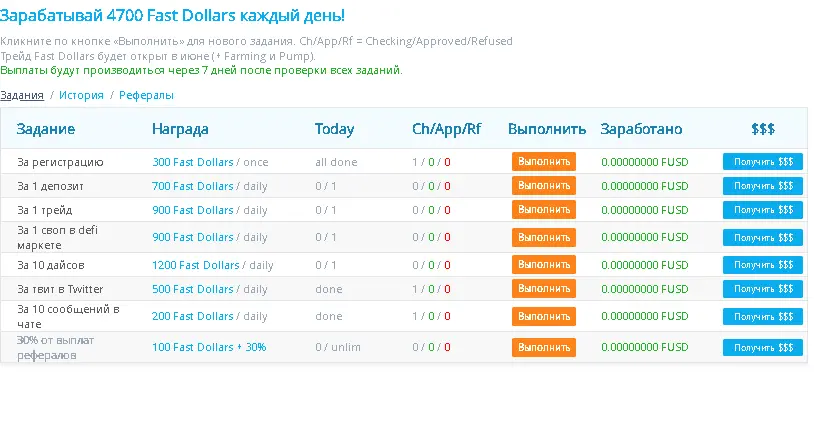The image size is (814, 422).
Task: Select the 'За 1 депозит' task name
Action: click(x=50, y=186)
